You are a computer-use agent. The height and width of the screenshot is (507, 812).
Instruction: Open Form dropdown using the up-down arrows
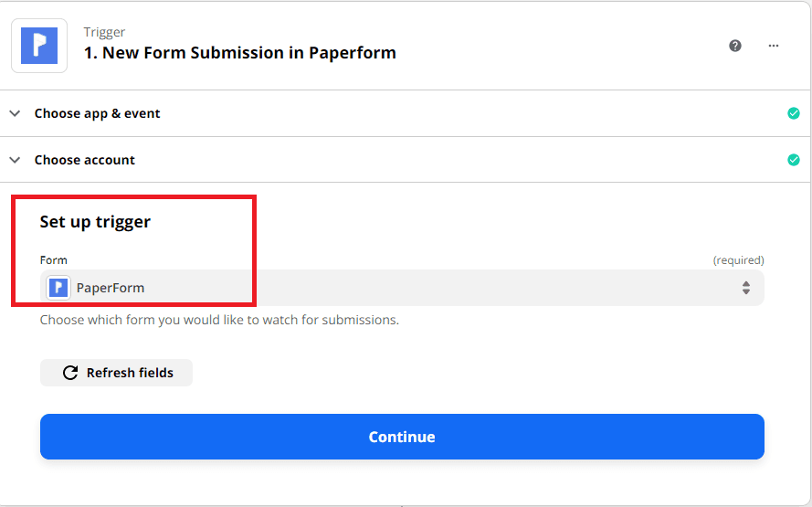tap(746, 288)
